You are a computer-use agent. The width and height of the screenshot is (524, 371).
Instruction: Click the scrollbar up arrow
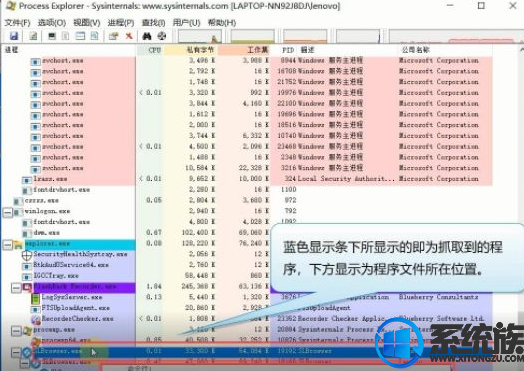tap(521, 49)
